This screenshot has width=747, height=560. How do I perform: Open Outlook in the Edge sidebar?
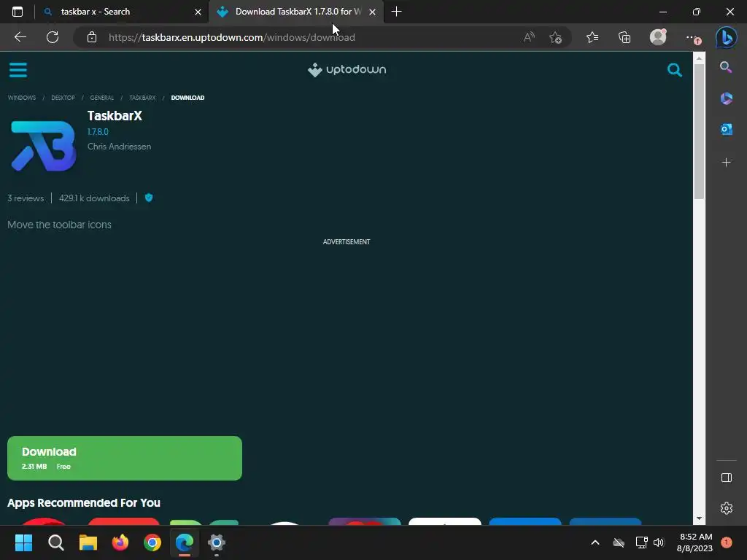click(726, 129)
